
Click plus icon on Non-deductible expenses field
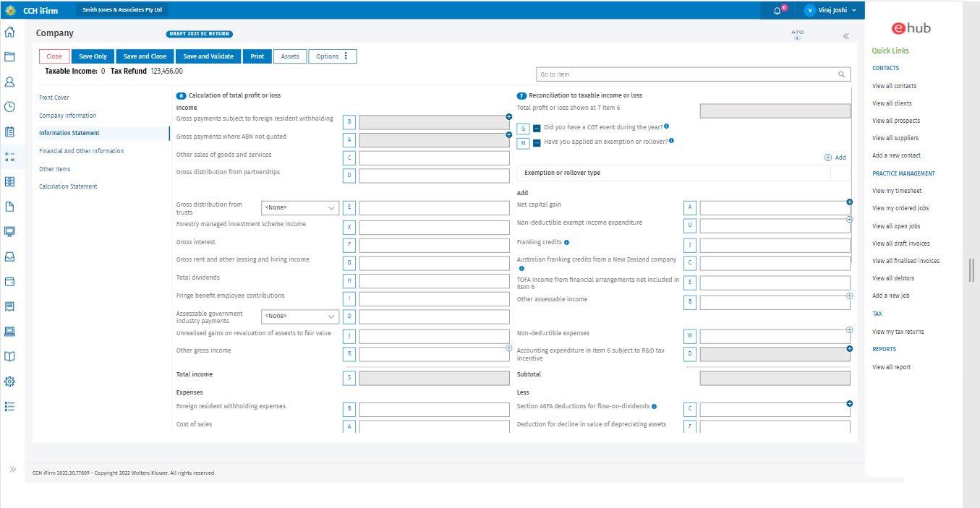[849, 330]
